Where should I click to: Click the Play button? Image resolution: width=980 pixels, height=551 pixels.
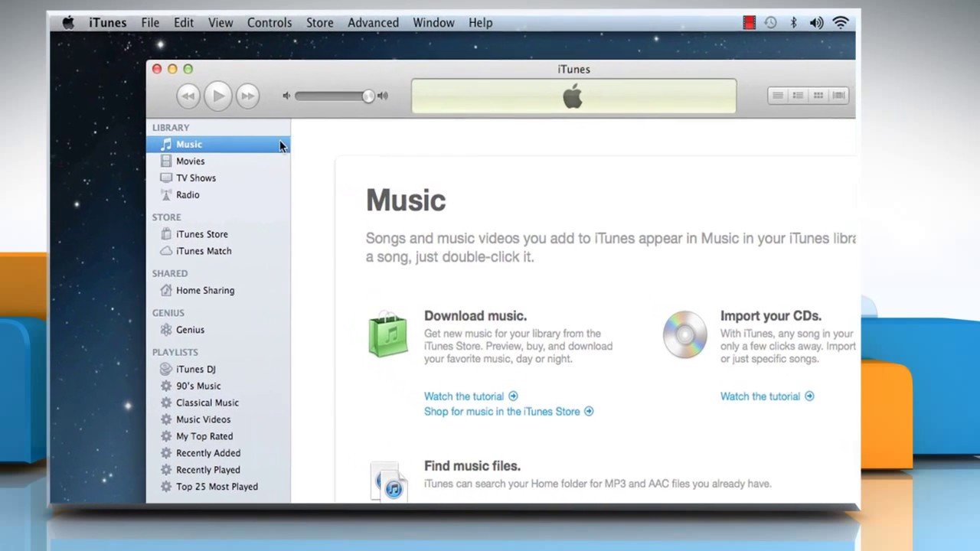217,96
